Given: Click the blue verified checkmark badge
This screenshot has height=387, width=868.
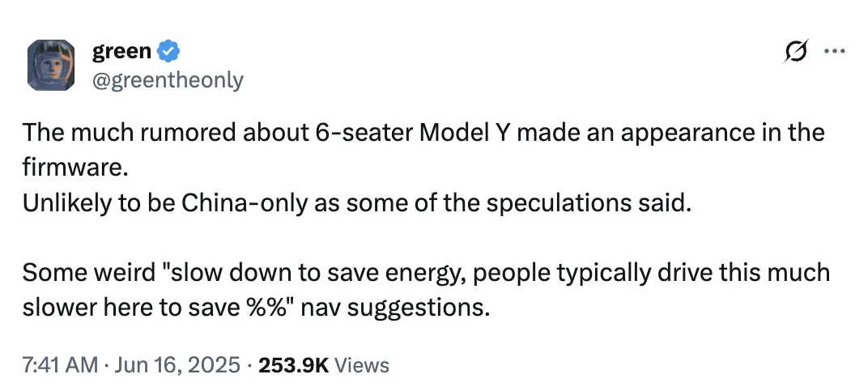Looking at the screenshot, I should [x=168, y=52].
